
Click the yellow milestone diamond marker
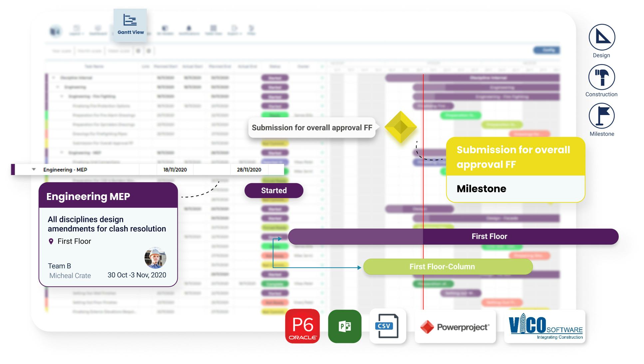(x=401, y=127)
